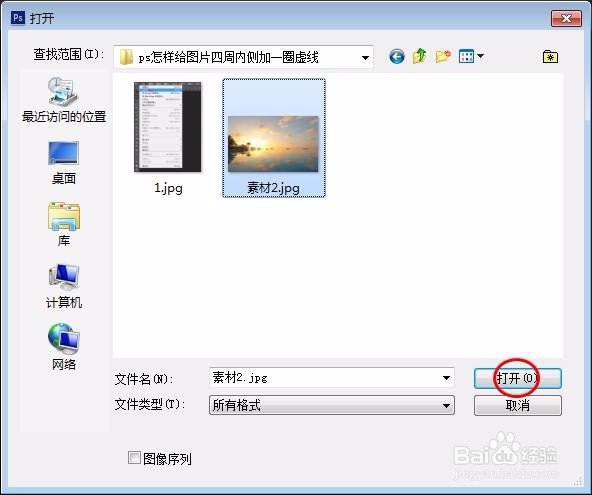592x495 pixels.
Task: Open the favorites folder icon
Action: point(550,57)
